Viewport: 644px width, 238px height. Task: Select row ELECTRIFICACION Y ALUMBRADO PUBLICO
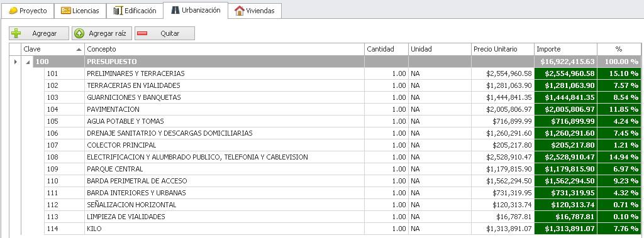343,157
